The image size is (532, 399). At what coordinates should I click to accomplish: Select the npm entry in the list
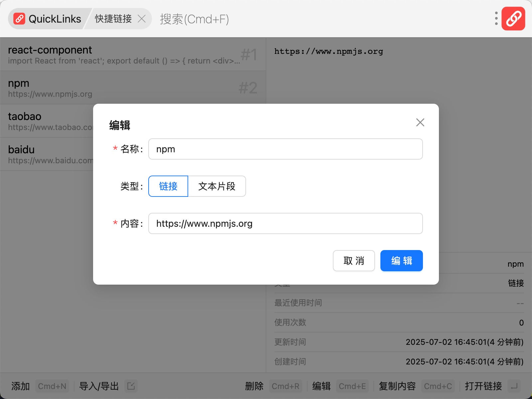point(133,87)
